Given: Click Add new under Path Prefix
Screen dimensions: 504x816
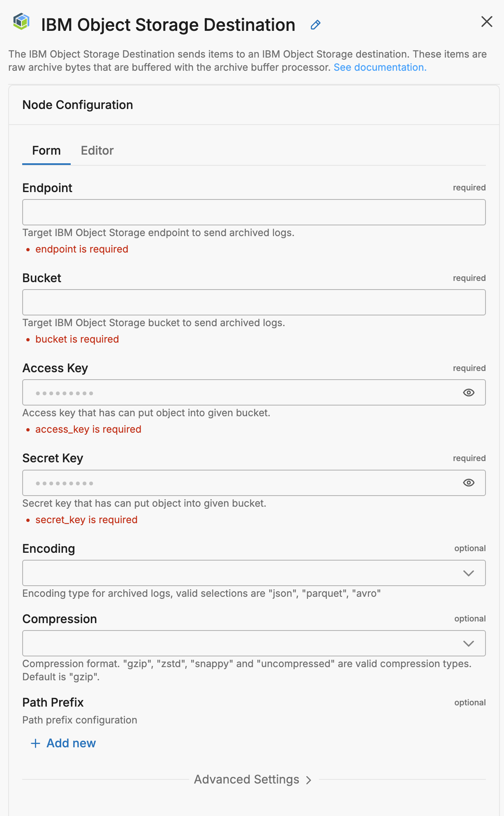Looking at the screenshot, I should [x=71, y=743].
